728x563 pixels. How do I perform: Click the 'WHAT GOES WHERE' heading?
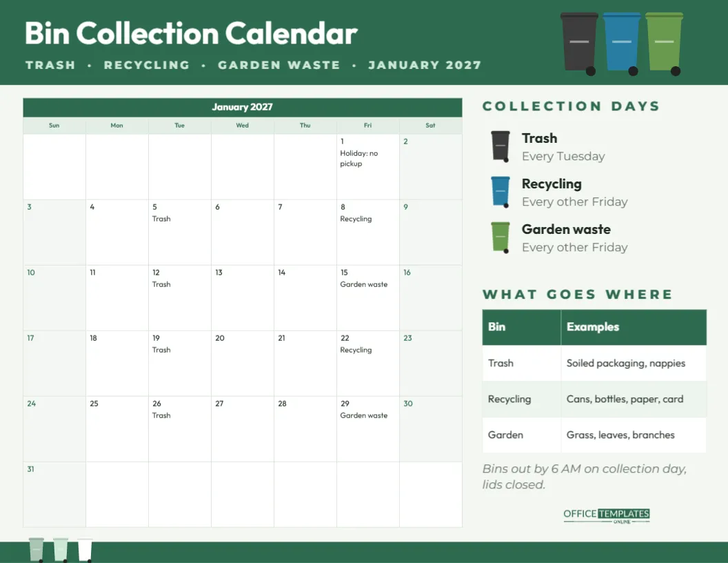click(x=578, y=295)
